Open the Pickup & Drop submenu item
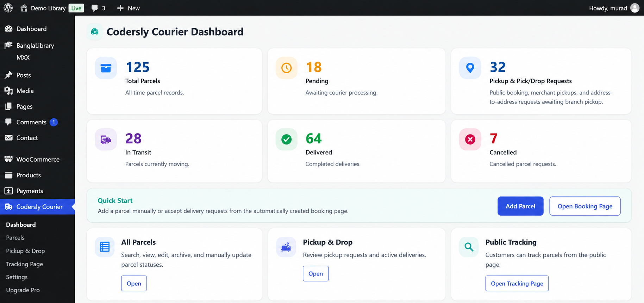 [x=25, y=251]
